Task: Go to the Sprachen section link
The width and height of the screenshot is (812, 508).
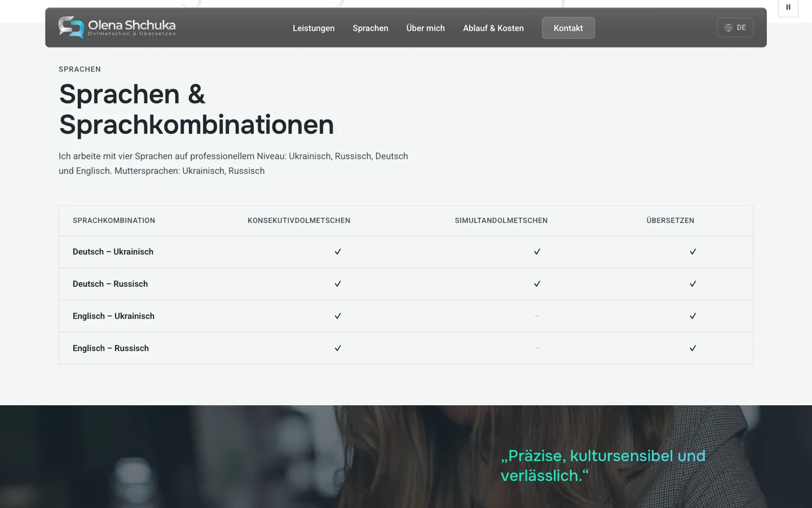Action: (370, 28)
